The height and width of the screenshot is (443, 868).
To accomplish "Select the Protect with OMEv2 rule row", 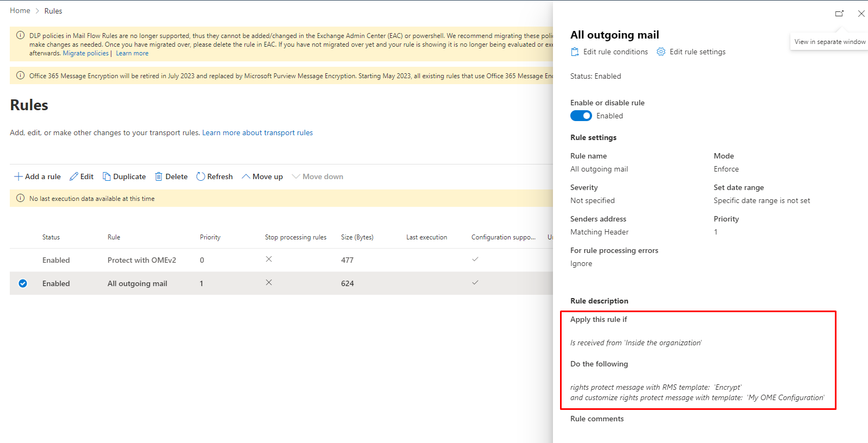I will click(x=141, y=260).
